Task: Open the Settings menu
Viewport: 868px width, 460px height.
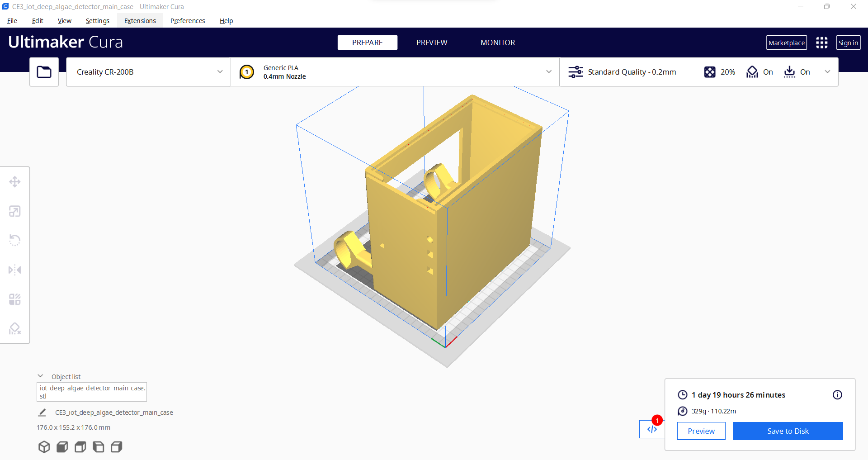Action: click(98, 21)
